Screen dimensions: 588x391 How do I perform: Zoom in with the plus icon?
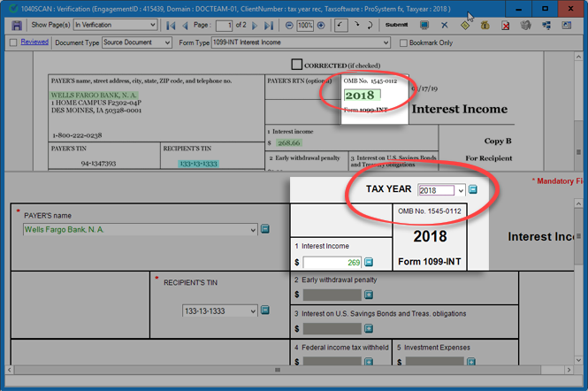[x=321, y=26]
